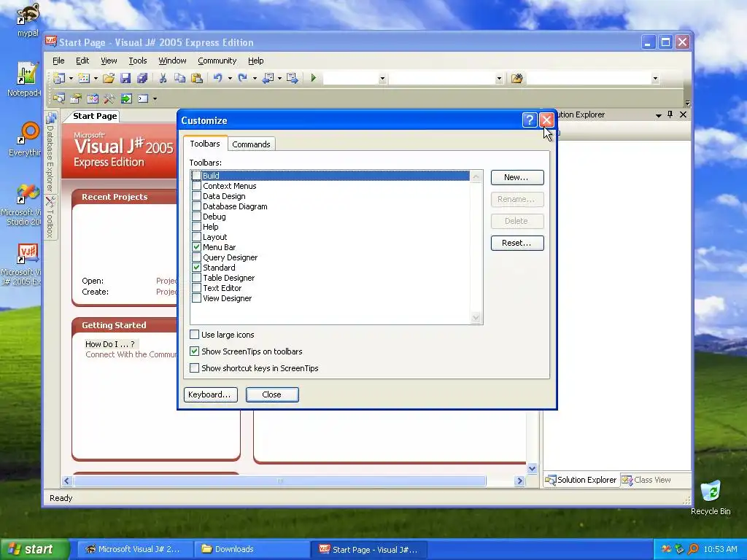Image resolution: width=747 pixels, height=560 pixels.
Task: Click the Find in Files icon
Action: tap(517, 78)
